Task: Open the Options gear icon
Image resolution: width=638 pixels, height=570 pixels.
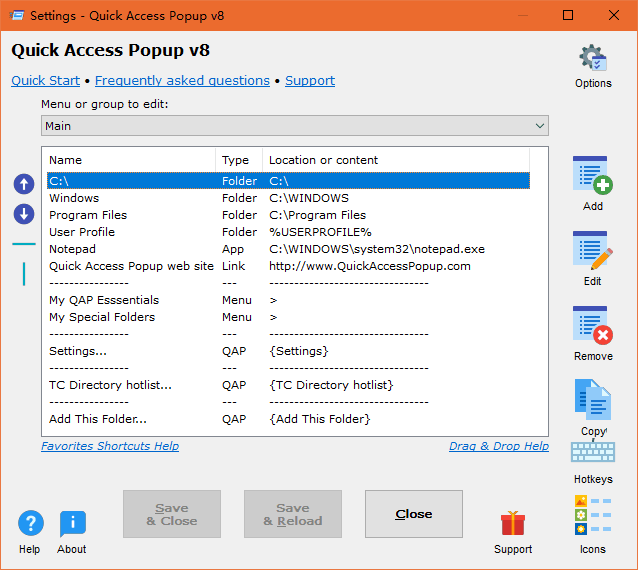Action: coord(593,59)
